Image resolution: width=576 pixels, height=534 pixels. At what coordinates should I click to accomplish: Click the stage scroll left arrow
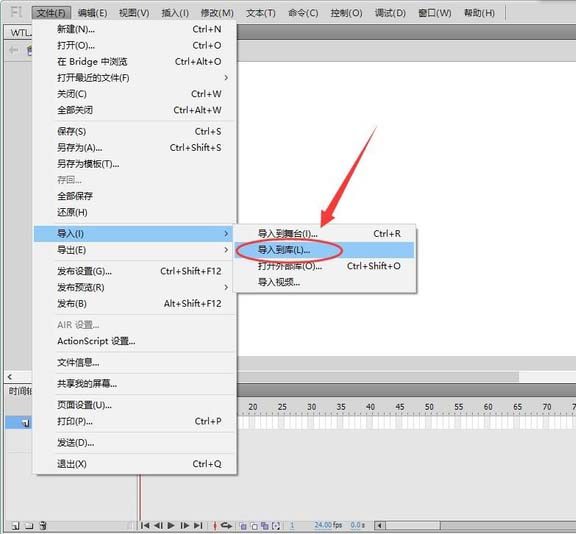point(10,376)
